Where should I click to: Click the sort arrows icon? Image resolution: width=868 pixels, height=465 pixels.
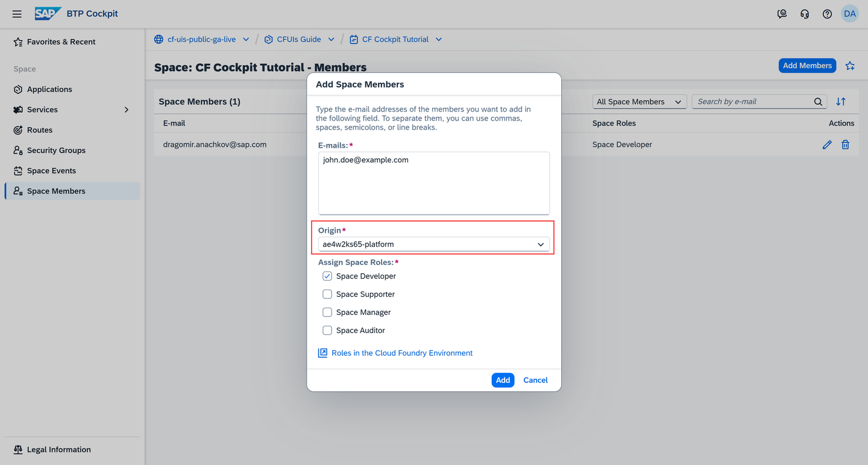click(841, 102)
